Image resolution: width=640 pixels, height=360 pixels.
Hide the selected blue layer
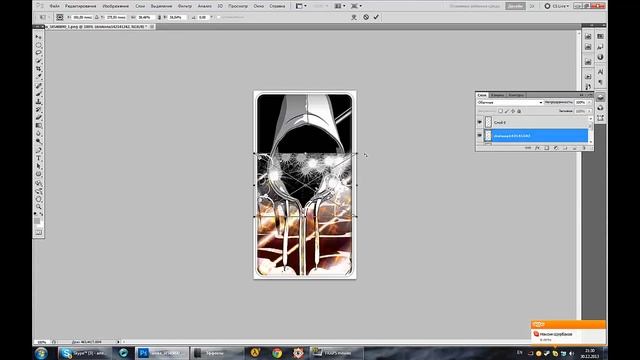(x=480, y=136)
